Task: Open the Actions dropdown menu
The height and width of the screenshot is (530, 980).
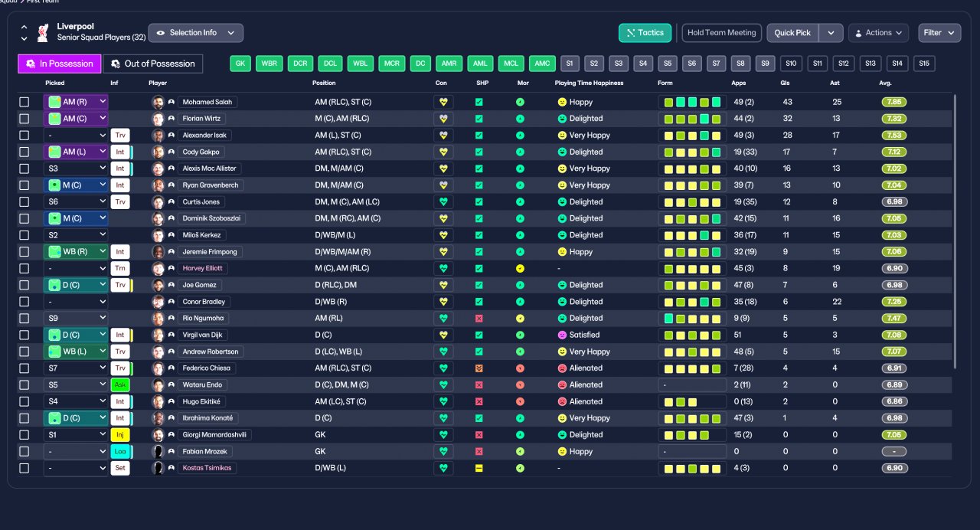Action: [x=879, y=33]
